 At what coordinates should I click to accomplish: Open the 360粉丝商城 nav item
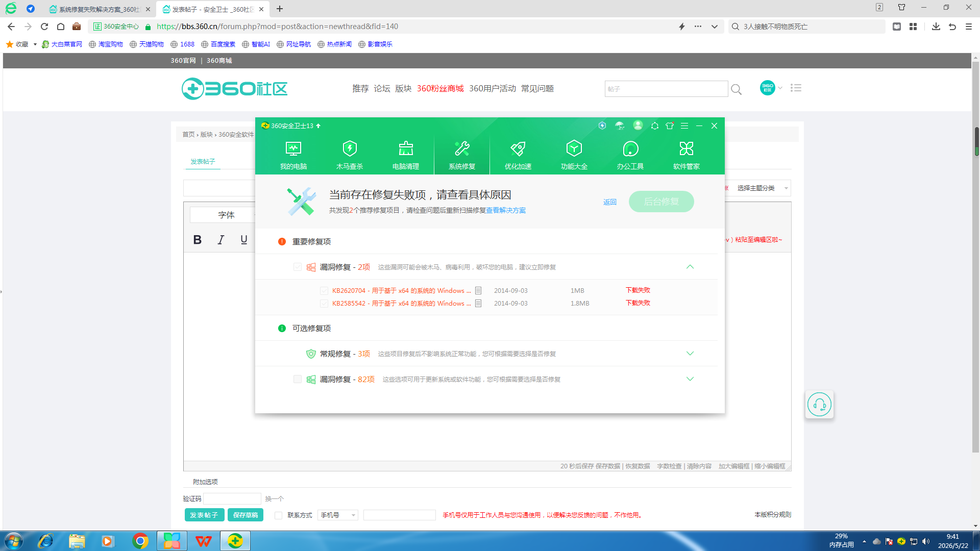point(440,89)
